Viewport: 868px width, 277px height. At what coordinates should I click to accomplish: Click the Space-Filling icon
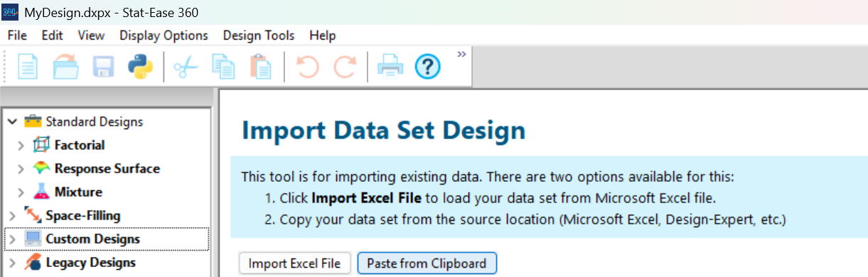[33, 215]
